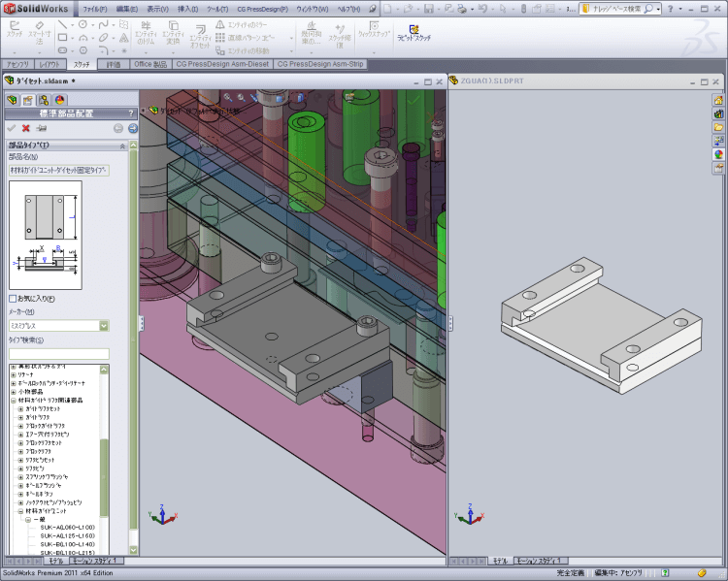Click the Move Entities tool
Screen dimensions: 728x581
[x=243, y=50]
